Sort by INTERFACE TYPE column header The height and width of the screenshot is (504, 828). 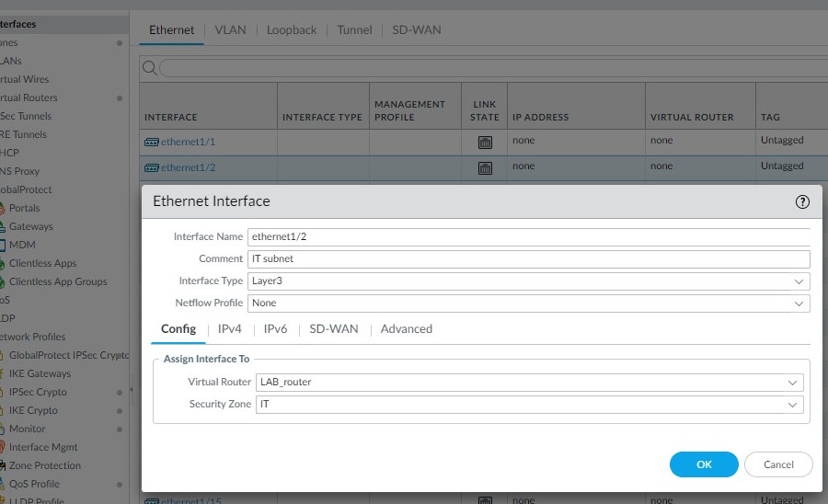click(x=322, y=117)
